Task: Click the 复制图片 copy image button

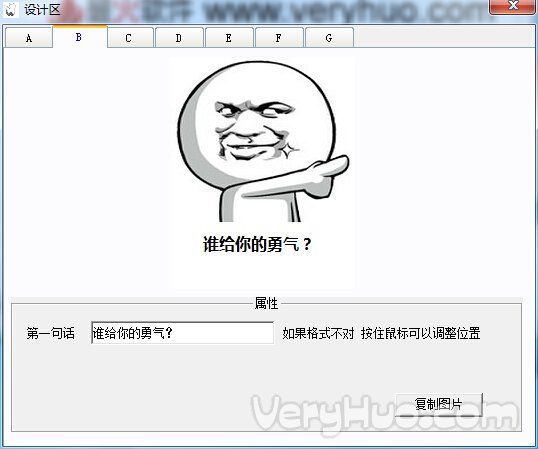Action: pyautogui.click(x=438, y=404)
